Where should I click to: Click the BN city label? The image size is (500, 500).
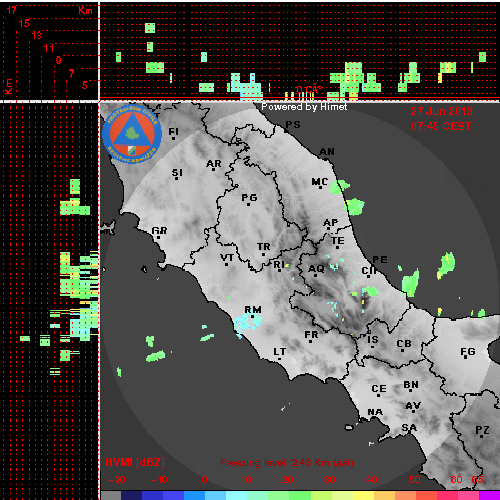tap(411, 385)
